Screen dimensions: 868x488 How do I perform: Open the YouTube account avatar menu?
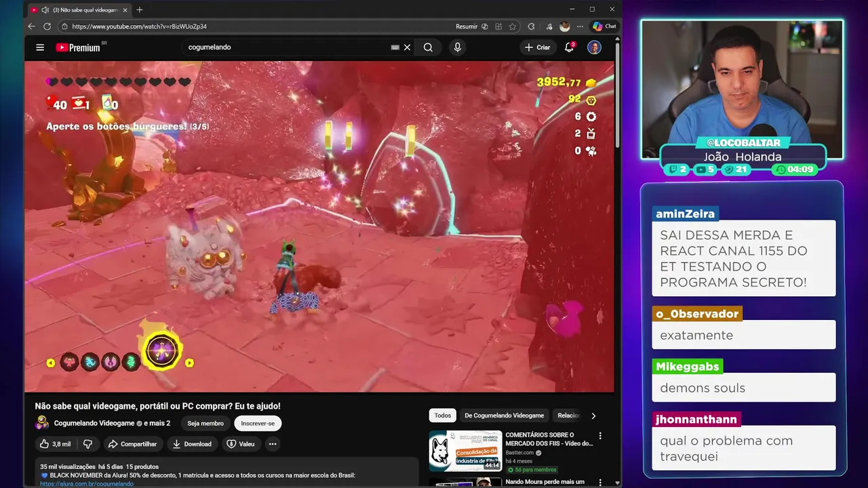coord(594,47)
